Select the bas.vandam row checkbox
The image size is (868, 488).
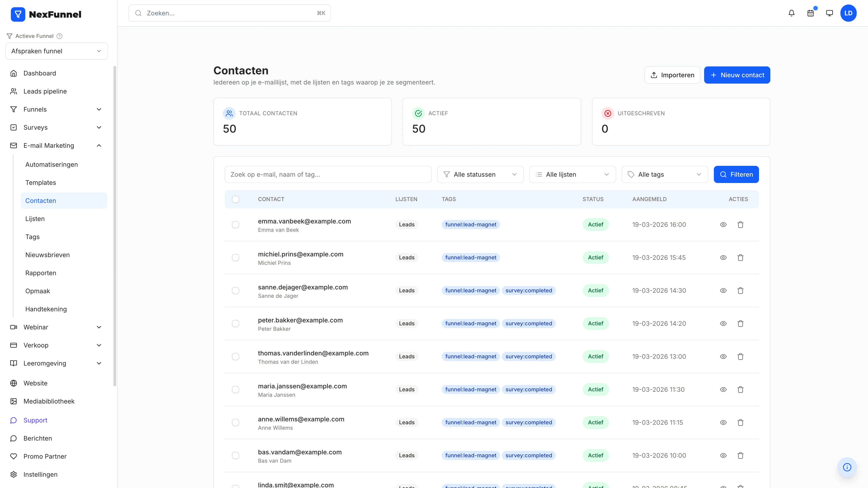coord(236,456)
